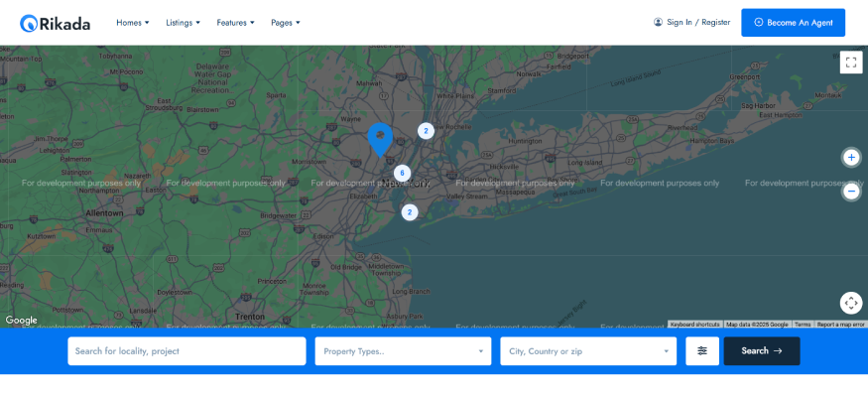Click the Rikada logo
Viewport: 868px width, 397px height.
pos(56,22)
